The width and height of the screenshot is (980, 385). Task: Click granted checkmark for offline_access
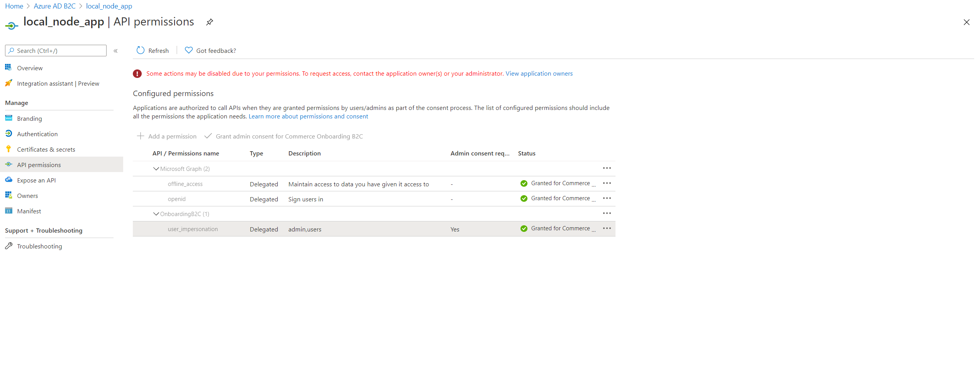coord(524,184)
